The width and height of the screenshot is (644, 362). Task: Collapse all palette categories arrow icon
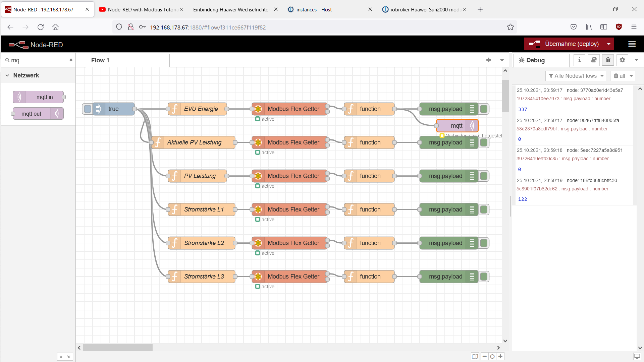click(61, 357)
